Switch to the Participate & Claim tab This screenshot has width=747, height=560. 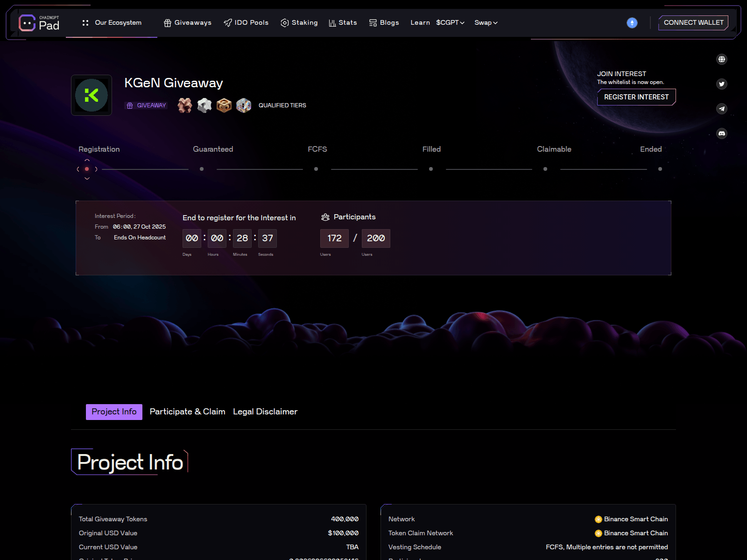pos(187,412)
